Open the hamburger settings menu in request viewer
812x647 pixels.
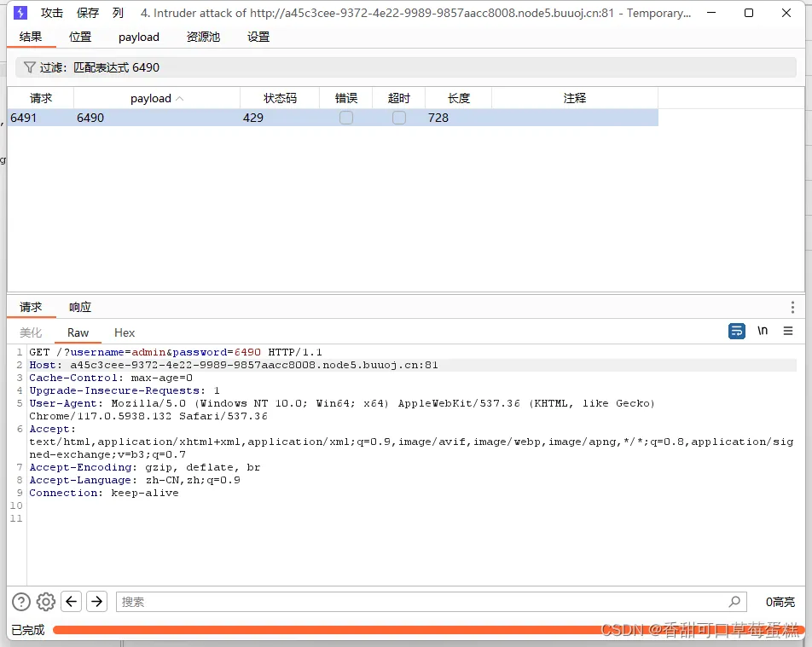(789, 331)
